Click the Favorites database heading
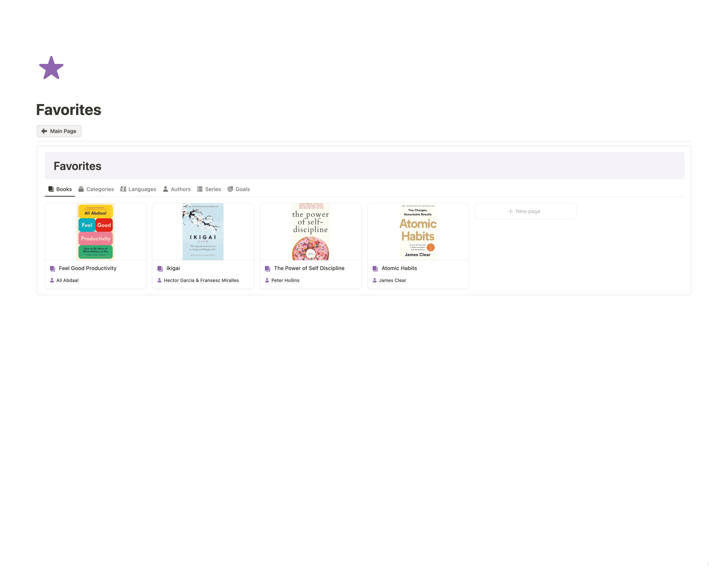Screen dimensions: 728x575 pos(77,166)
